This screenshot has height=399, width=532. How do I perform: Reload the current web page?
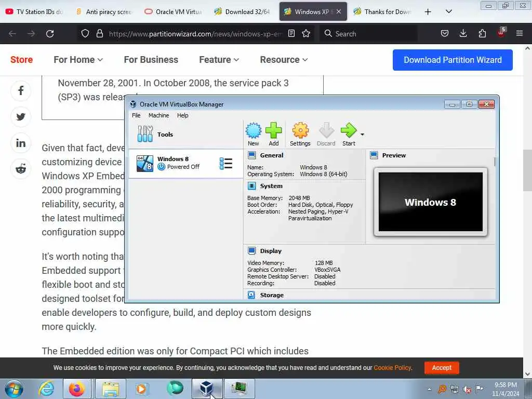pyautogui.click(x=50, y=34)
